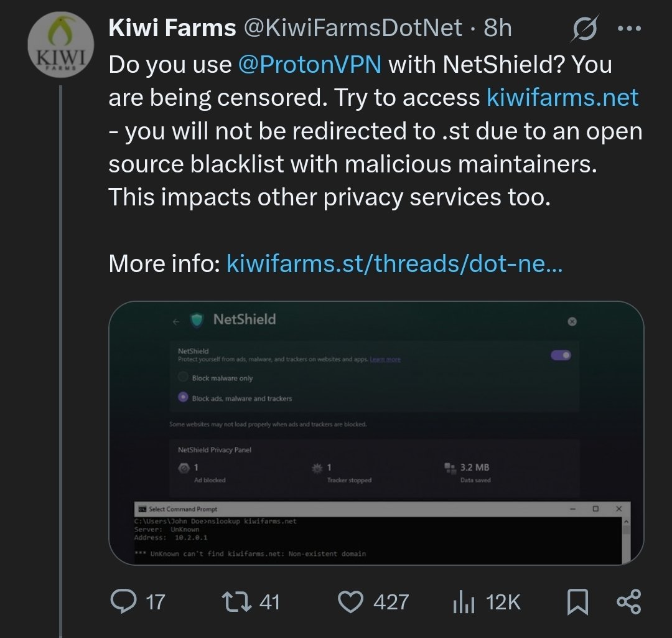Toggle the NetShield switch in screenshot
The width and height of the screenshot is (672, 638).
pyautogui.click(x=561, y=355)
